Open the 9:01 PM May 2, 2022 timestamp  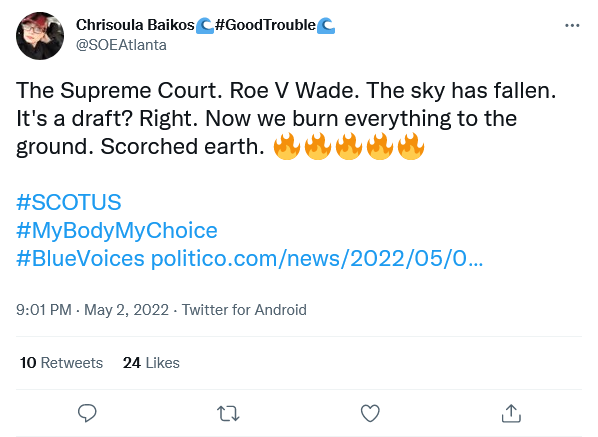[92, 310]
